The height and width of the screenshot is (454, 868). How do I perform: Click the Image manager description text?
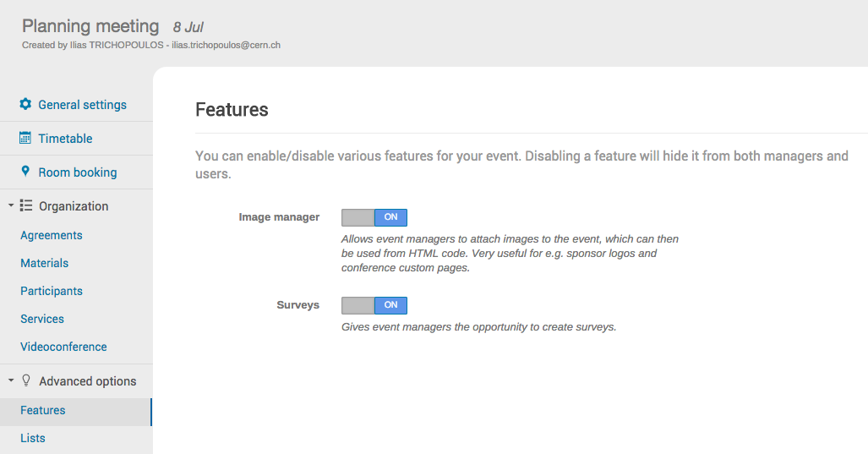[x=510, y=253]
